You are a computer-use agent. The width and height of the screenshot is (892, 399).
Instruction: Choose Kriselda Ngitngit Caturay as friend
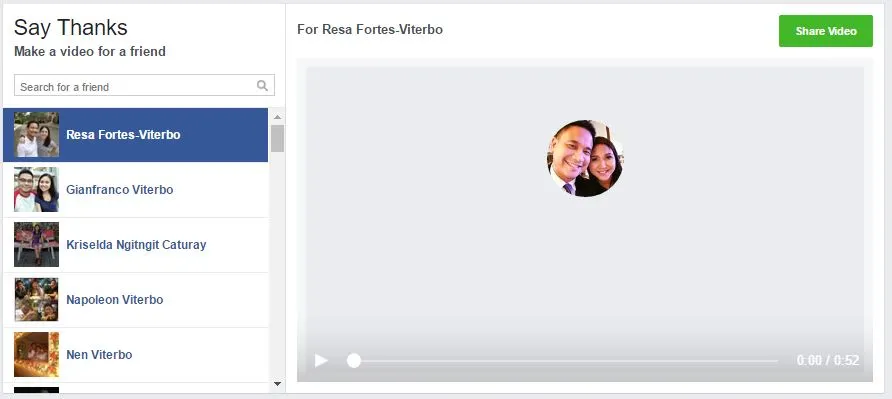coord(135,245)
